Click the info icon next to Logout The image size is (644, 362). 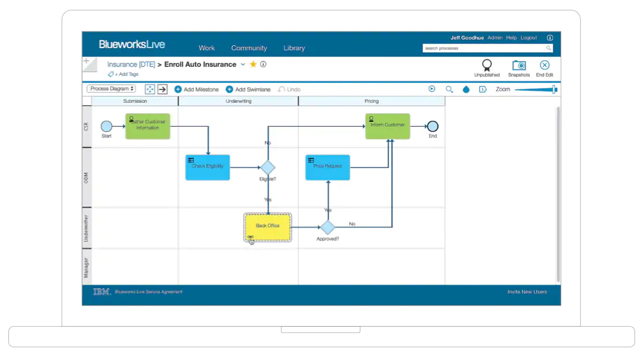pyautogui.click(x=550, y=37)
